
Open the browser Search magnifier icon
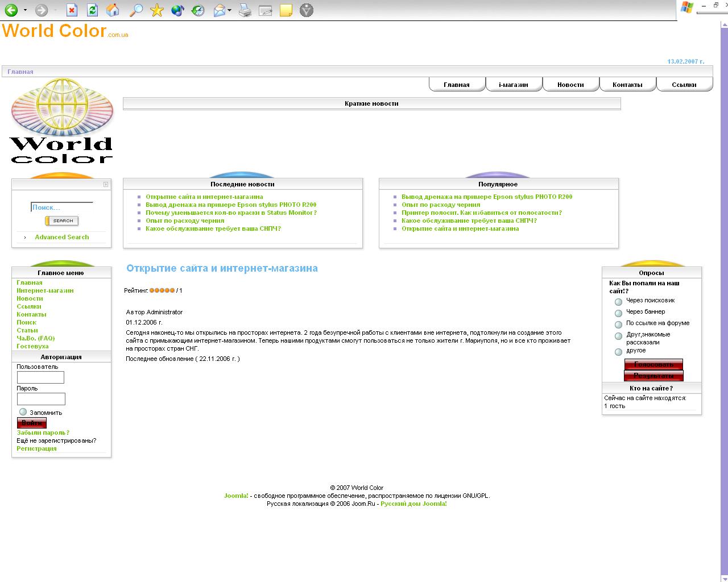point(136,10)
